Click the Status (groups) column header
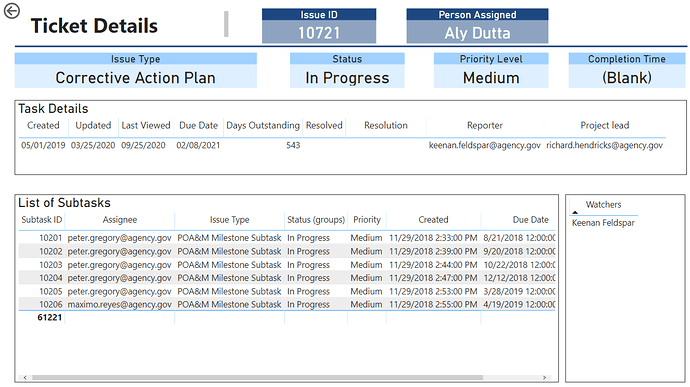This screenshot has height=387, width=690. (x=316, y=220)
